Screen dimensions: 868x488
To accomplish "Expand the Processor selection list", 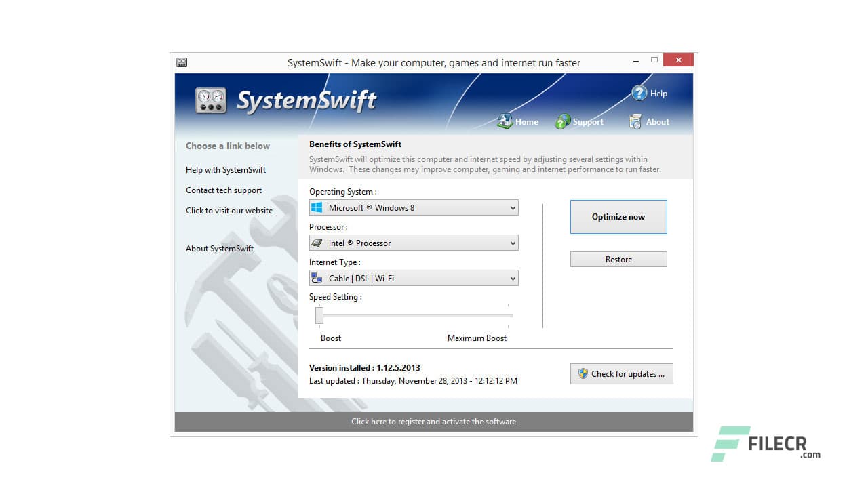I will 511,242.
